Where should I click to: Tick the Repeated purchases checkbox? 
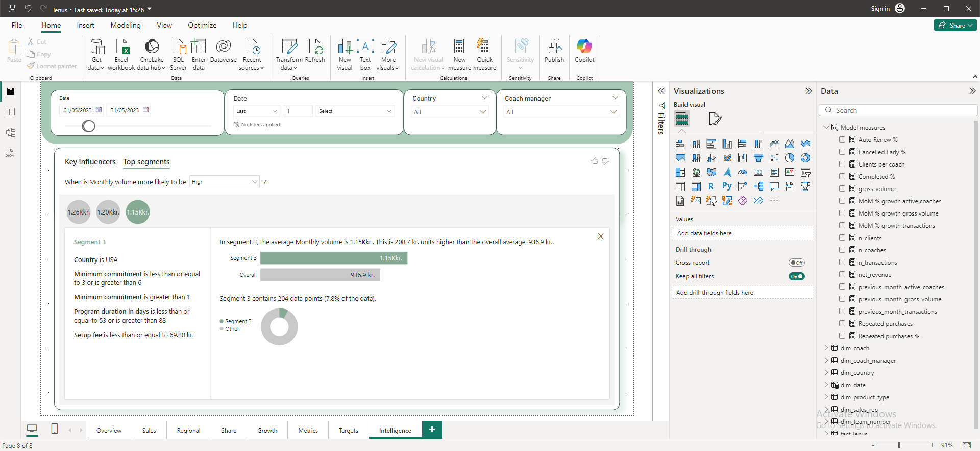(842, 323)
